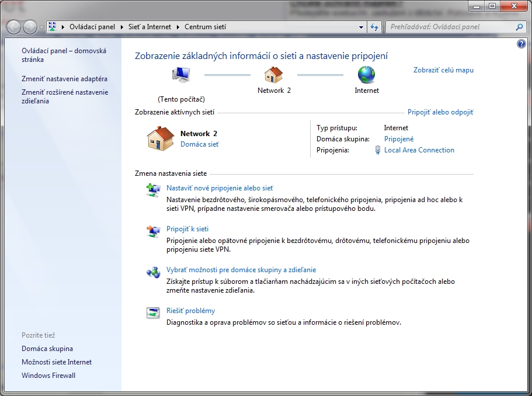Click the Zmena nastavenia siete heading

(171, 173)
